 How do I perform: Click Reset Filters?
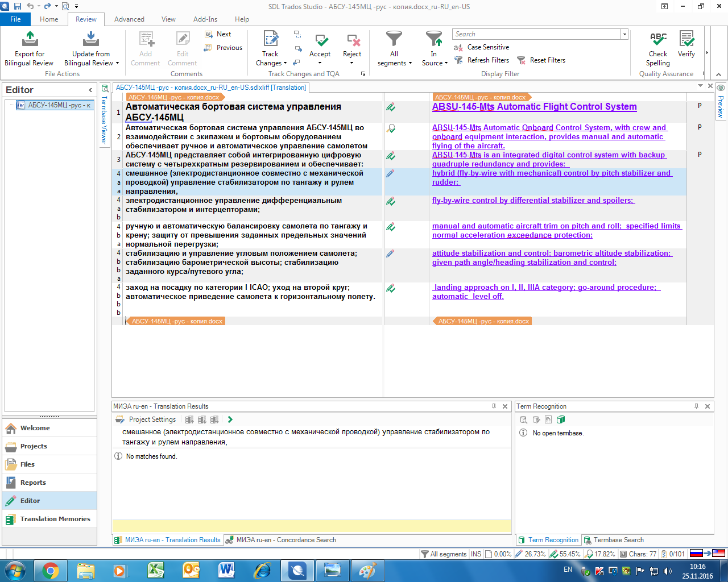[x=541, y=60]
